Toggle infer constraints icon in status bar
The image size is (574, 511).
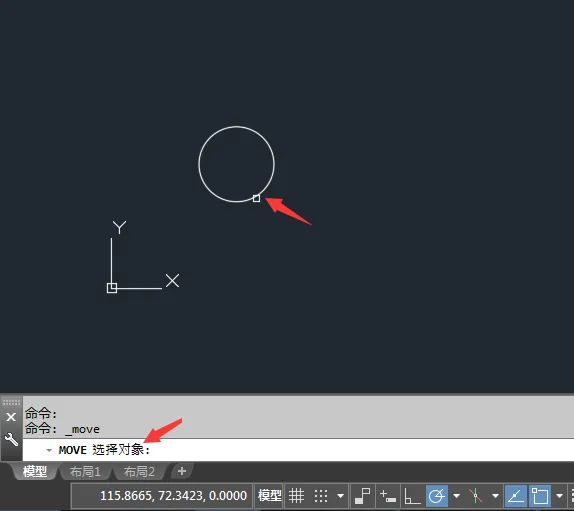(x=362, y=496)
